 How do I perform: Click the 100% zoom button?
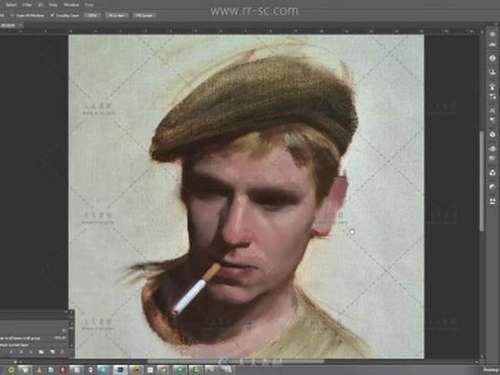pos(93,15)
